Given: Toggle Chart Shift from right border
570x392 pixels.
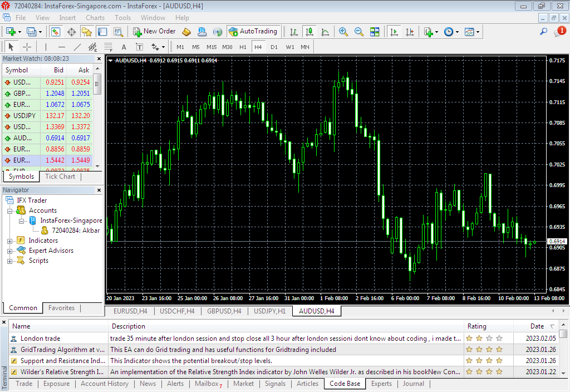Looking at the screenshot, I should tap(410, 32).
